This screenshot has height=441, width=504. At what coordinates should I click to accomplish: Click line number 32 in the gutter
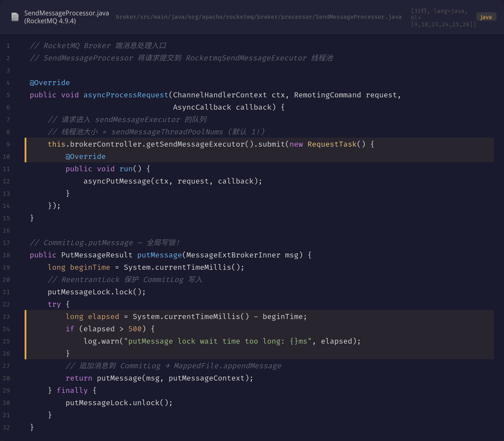(x=6, y=428)
